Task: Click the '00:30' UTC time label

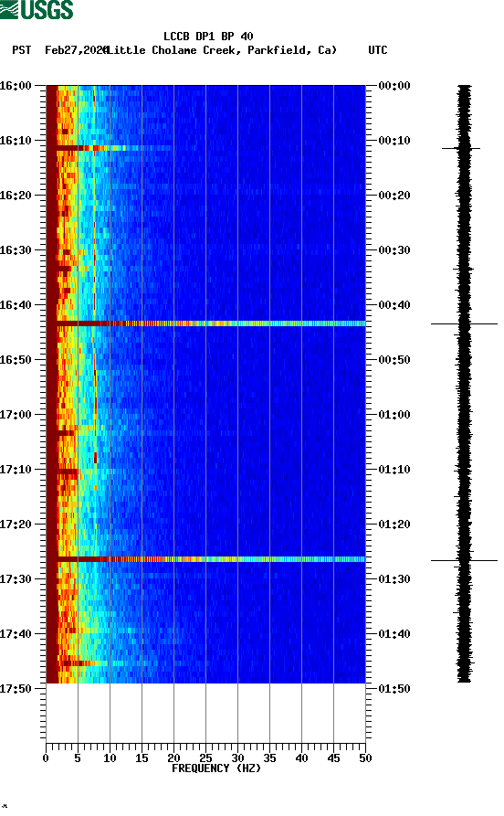Action: pyautogui.click(x=394, y=249)
